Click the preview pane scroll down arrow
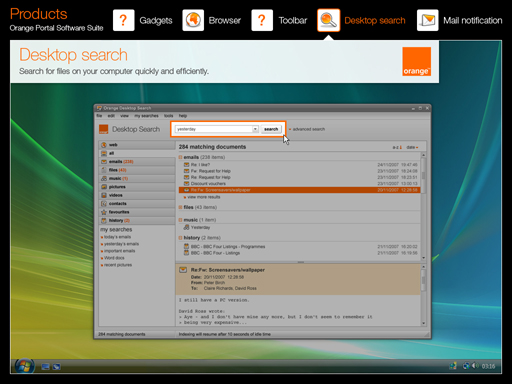 tap(424, 323)
